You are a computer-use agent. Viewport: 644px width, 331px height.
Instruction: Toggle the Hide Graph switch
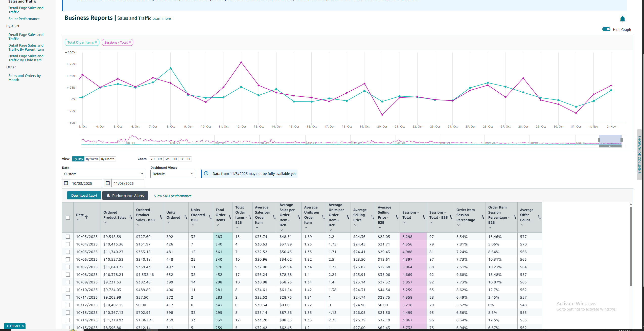pyautogui.click(x=606, y=29)
